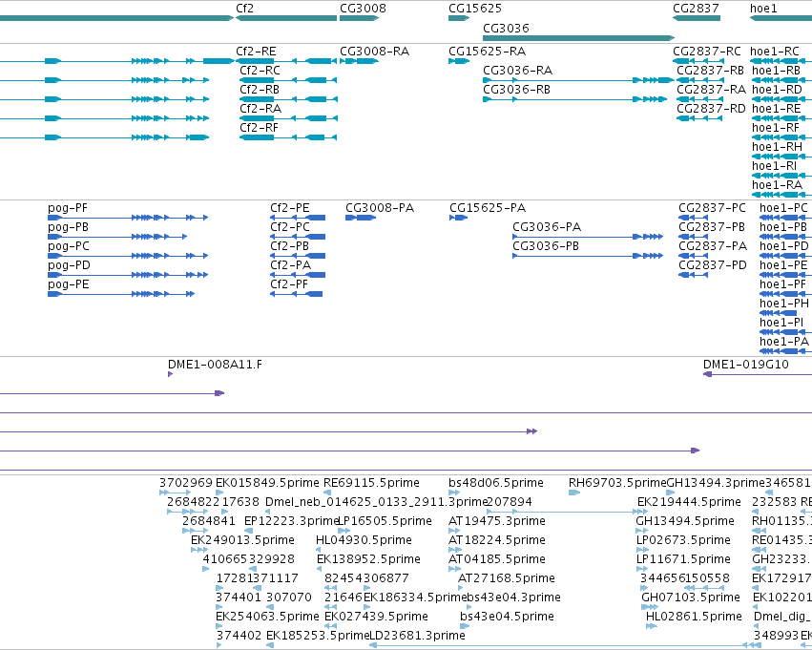The image size is (812, 650).
Task: Select protein pog-PC
Action: tap(128, 256)
